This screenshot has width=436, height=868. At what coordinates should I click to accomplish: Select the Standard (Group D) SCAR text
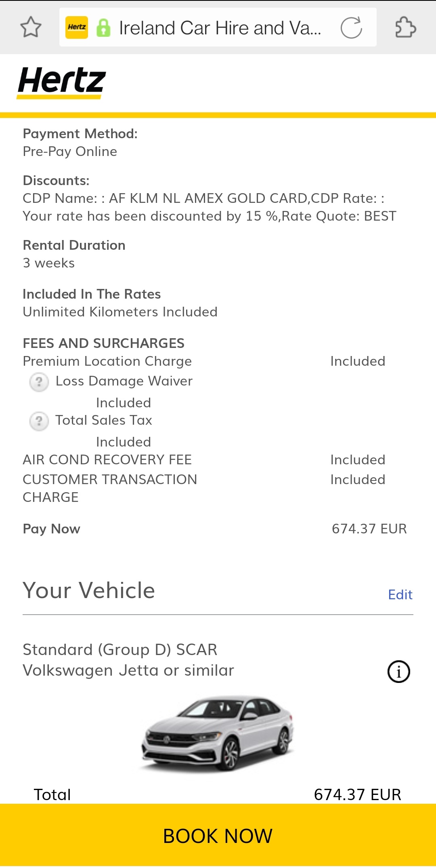[x=120, y=649]
